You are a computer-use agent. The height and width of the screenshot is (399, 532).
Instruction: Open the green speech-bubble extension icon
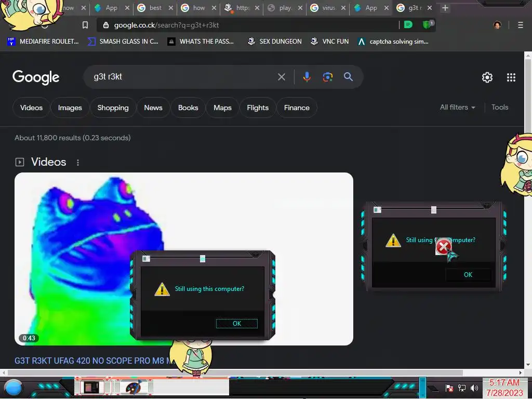point(408,25)
